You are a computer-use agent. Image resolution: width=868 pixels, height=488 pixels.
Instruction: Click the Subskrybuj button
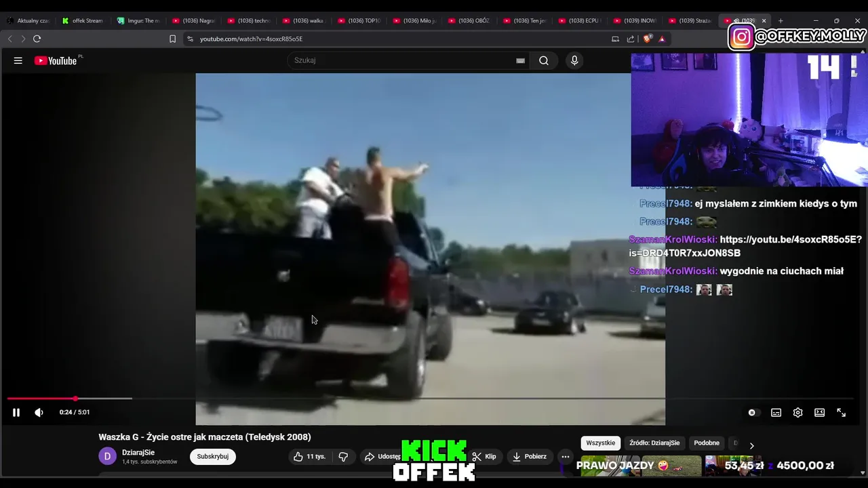click(213, 456)
